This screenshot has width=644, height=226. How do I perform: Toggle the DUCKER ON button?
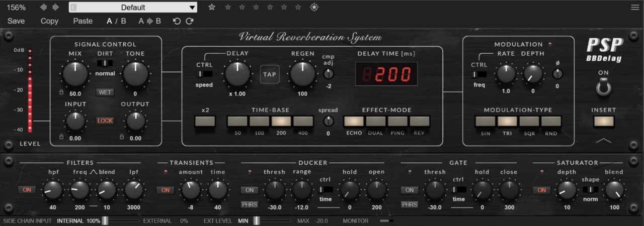pyautogui.click(x=250, y=190)
